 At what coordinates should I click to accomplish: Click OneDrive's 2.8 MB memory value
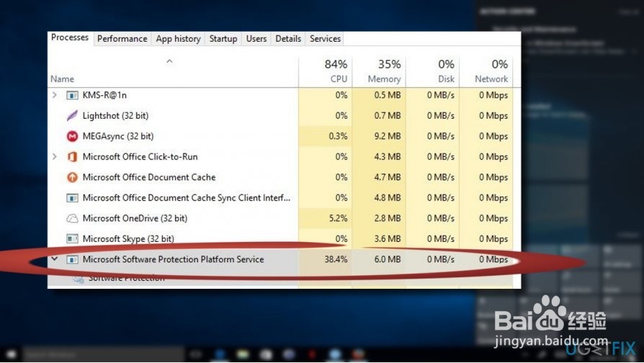388,218
